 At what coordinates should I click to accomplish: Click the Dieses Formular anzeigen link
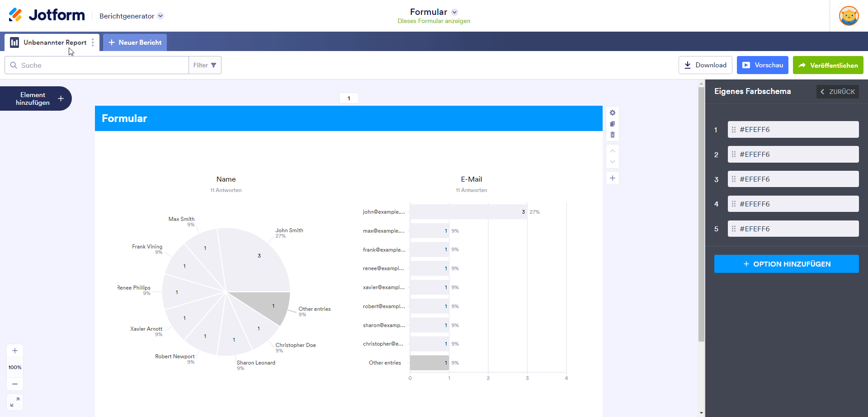click(x=434, y=21)
